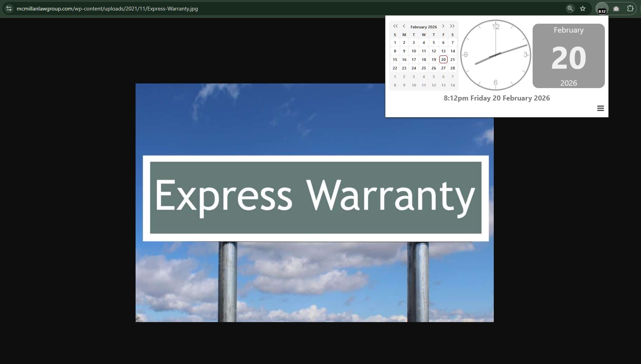
Task: Click the clock extension icon showing 8:12
Action: (602, 9)
